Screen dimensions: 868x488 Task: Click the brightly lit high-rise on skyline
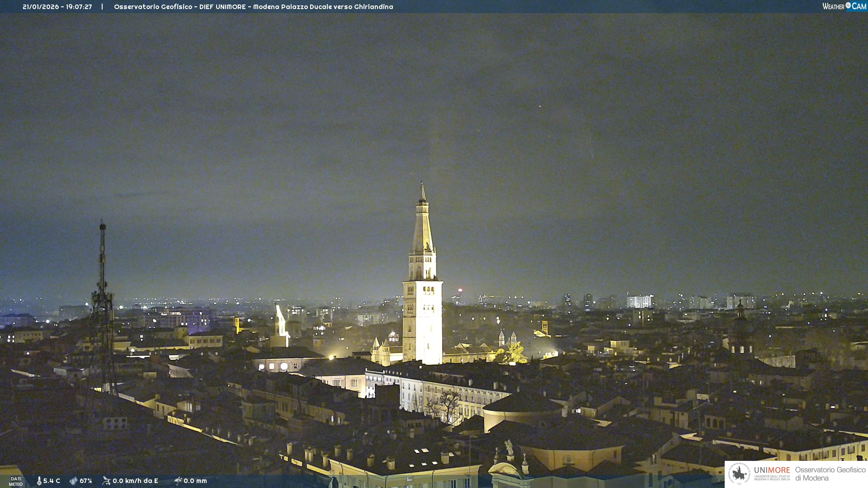[x=639, y=301]
